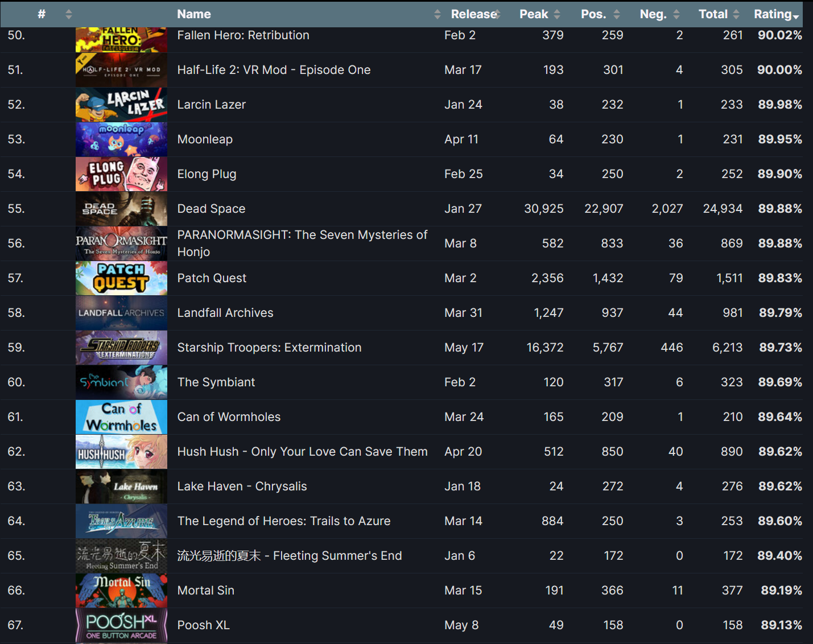Follow The Symbiant title link
The width and height of the screenshot is (813, 644).
click(x=216, y=382)
